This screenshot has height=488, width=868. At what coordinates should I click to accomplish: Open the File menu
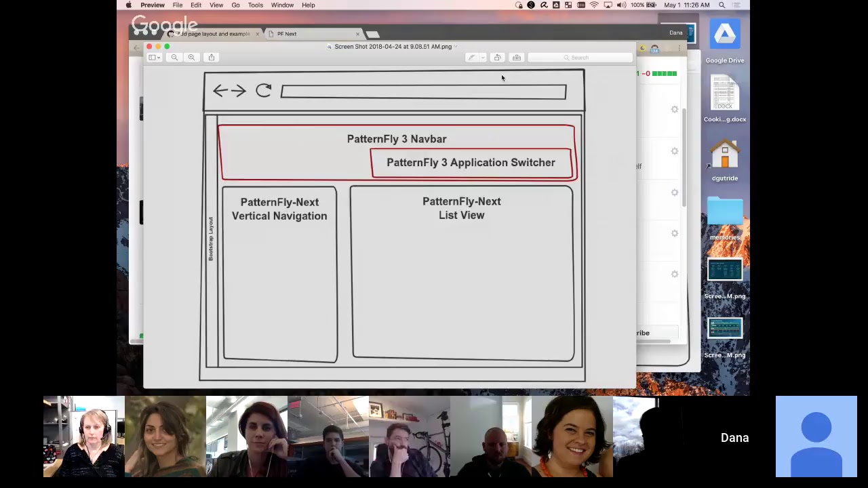click(x=177, y=5)
